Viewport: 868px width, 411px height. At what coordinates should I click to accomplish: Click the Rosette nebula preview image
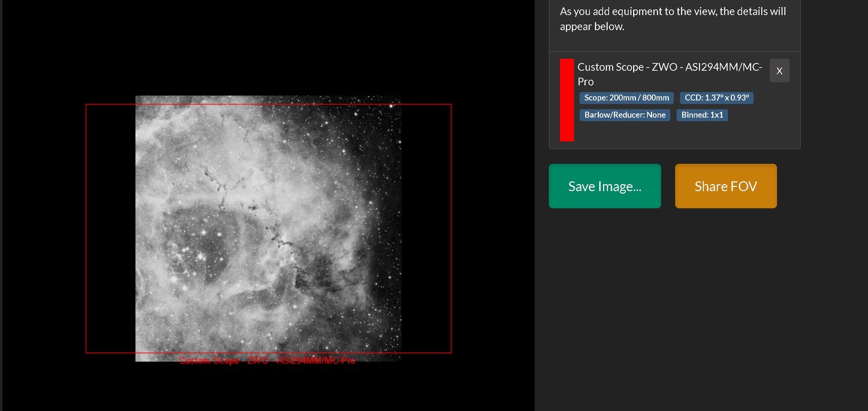[x=269, y=229]
